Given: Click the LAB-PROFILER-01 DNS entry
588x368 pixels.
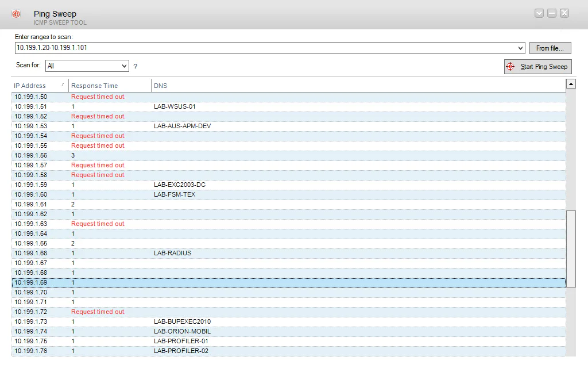Looking at the screenshot, I should point(181,341).
